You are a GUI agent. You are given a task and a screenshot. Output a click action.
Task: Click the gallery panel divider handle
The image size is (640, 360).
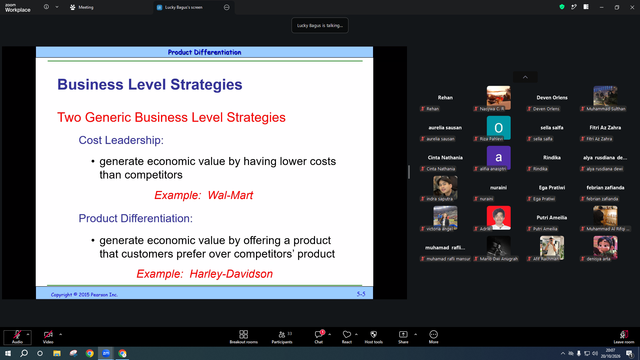coord(409,172)
